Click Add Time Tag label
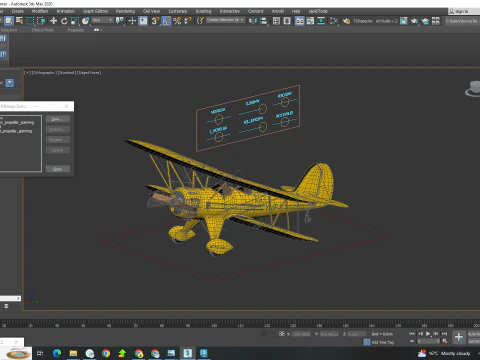This screenshot has height=360, width=480. point(383,342)
